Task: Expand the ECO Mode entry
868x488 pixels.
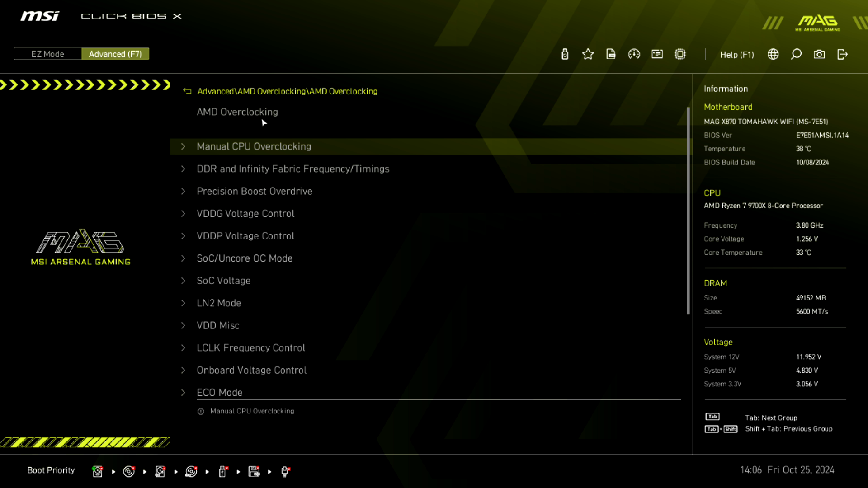Action: 219,392
